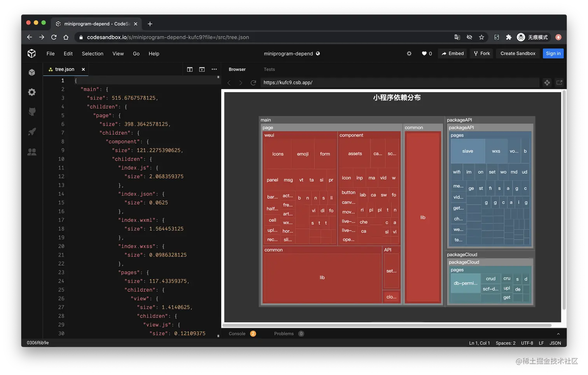Open the GitHub sidebar panel

coord(32,112)
